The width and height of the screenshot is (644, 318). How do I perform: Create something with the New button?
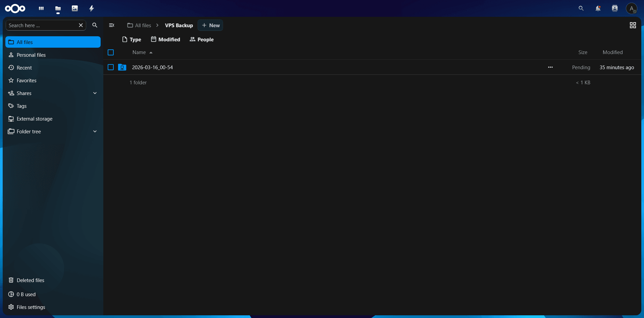(x=210, y=25)
